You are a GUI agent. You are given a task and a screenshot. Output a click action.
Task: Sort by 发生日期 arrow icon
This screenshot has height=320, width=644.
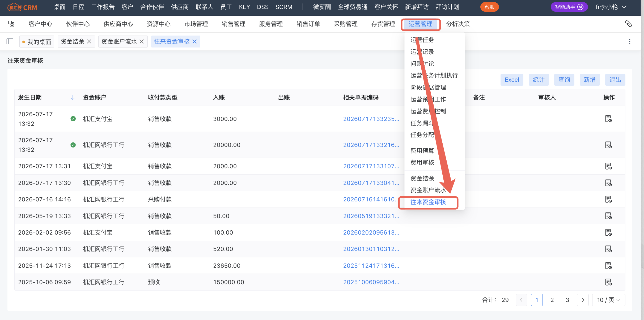pos(73,98)
